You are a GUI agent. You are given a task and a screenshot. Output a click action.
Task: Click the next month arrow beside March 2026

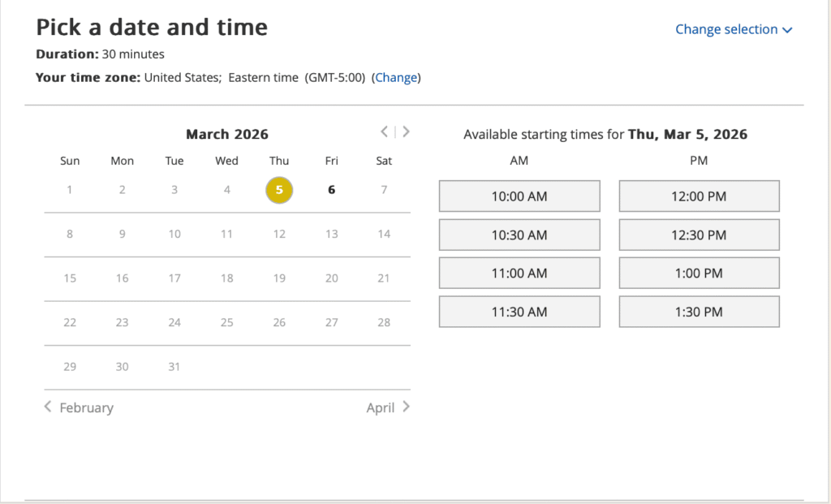coord(406,132)
